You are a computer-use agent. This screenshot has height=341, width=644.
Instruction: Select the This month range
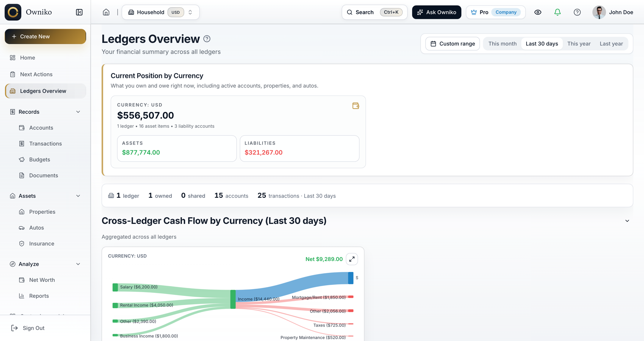coord(502,44)
